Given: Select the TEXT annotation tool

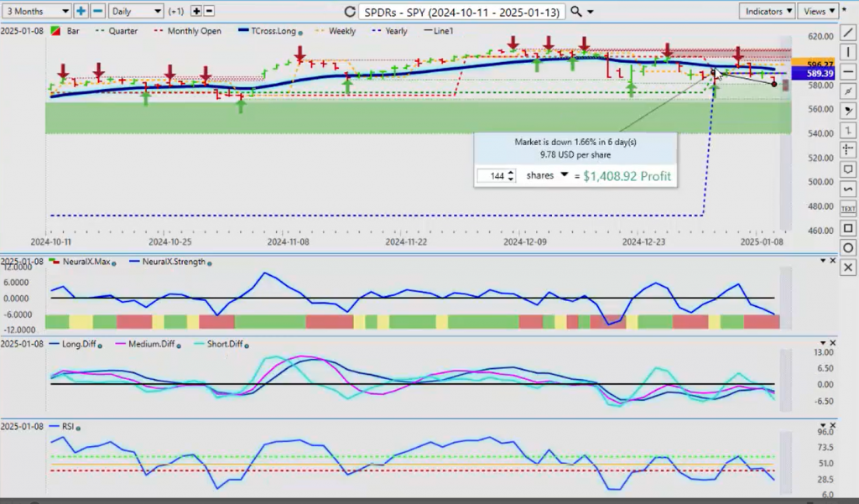Looking at the screenshot, I should [848, 208].
